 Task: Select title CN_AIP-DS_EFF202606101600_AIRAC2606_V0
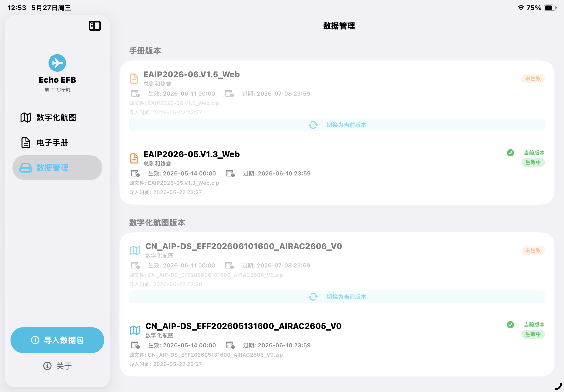(244, 246)
